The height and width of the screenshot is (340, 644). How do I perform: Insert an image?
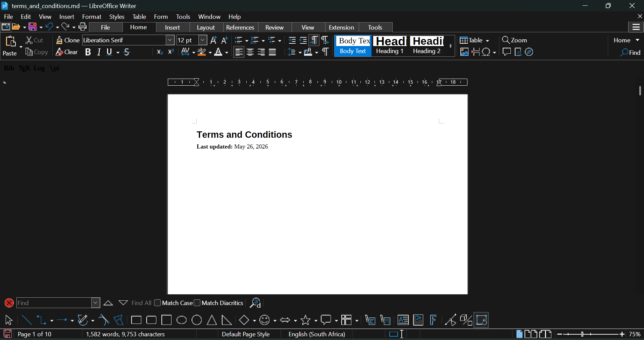tap(464, 52)
